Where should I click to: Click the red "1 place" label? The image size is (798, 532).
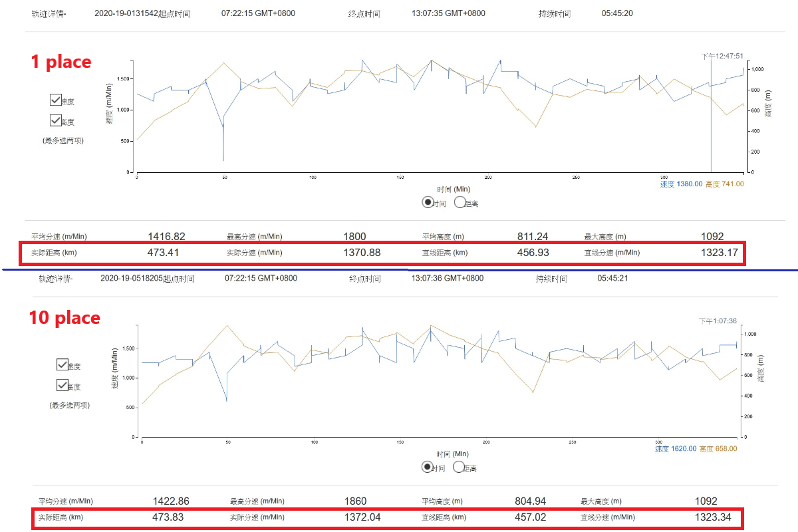coord(61,62)
